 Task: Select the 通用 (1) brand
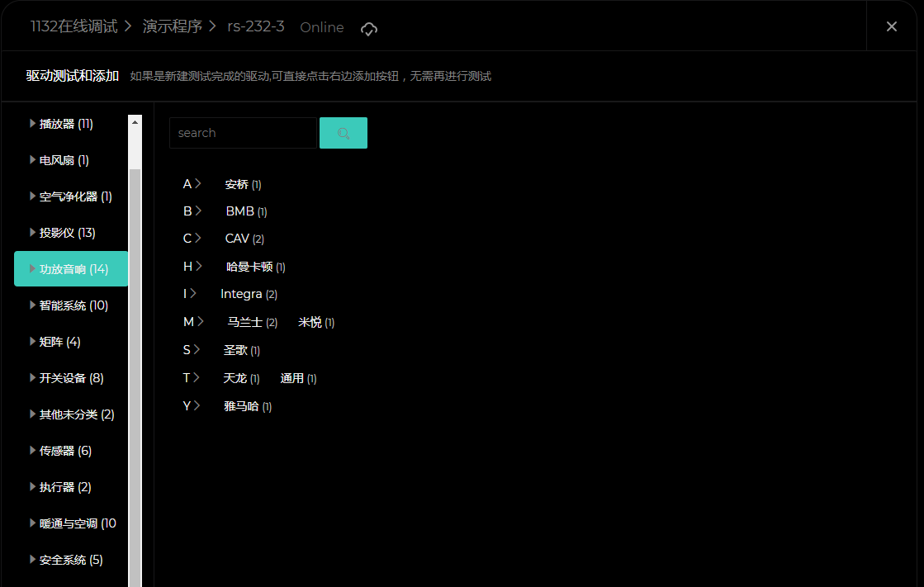pyautogui.click(x=298, y=378)
